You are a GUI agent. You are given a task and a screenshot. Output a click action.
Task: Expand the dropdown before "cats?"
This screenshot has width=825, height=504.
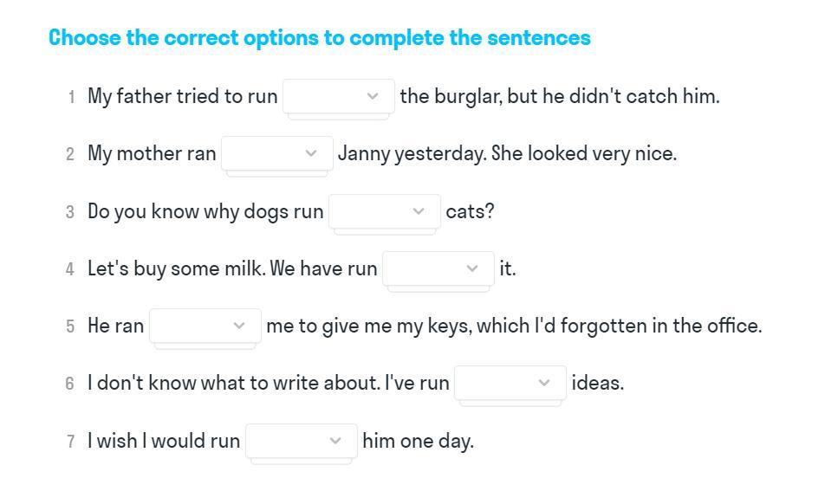pyautogui.click(x=385, y=211)
